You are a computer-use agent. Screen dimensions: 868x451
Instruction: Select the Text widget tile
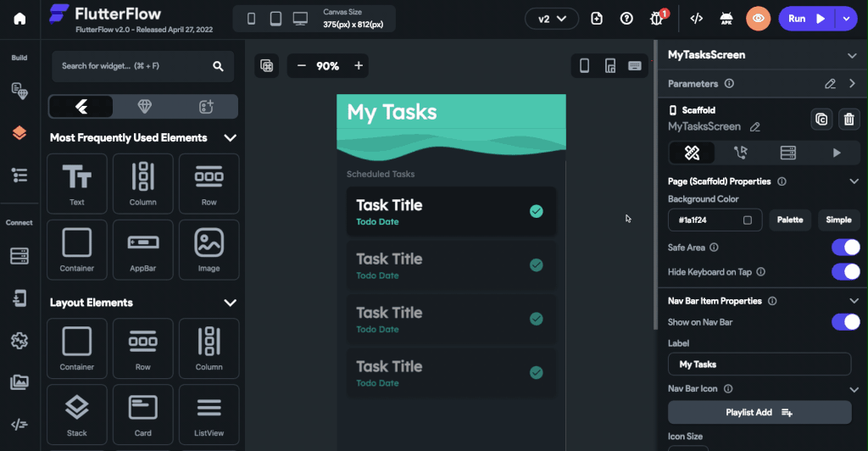(x=77, y=184)
